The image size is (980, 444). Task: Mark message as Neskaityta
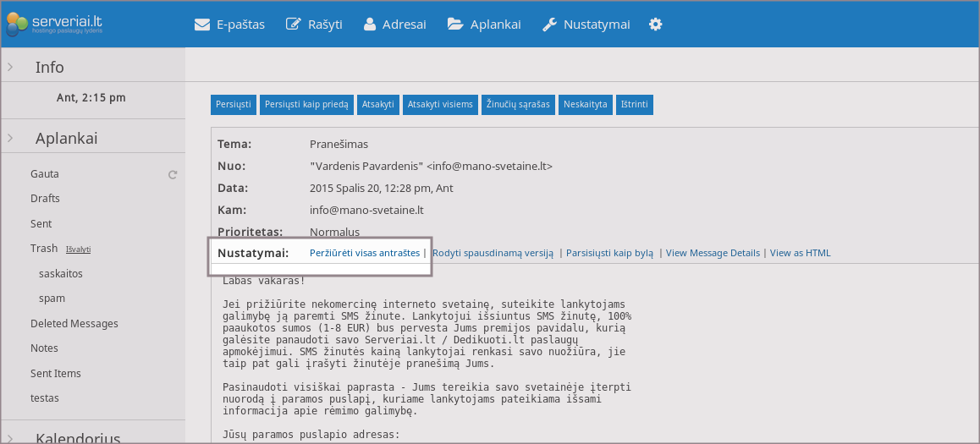point(585,104)
